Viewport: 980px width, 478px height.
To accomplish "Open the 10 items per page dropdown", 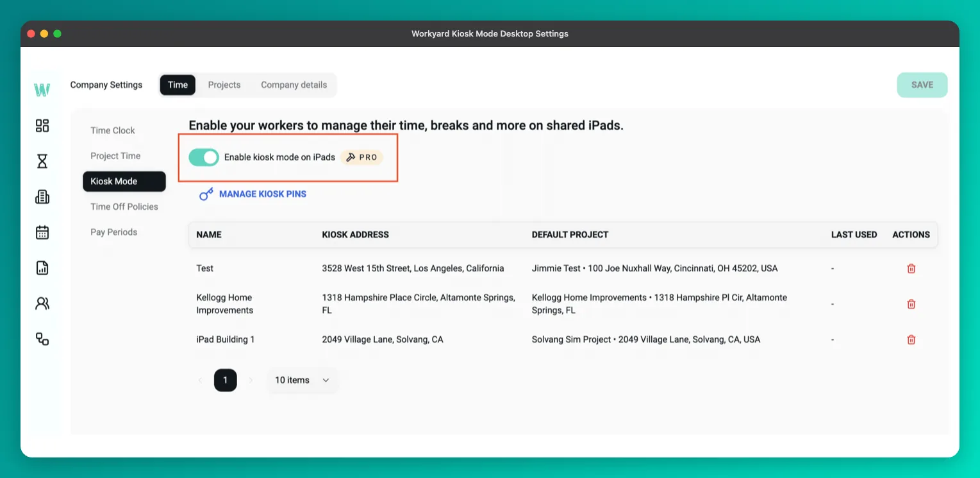I will click(302, 380).
